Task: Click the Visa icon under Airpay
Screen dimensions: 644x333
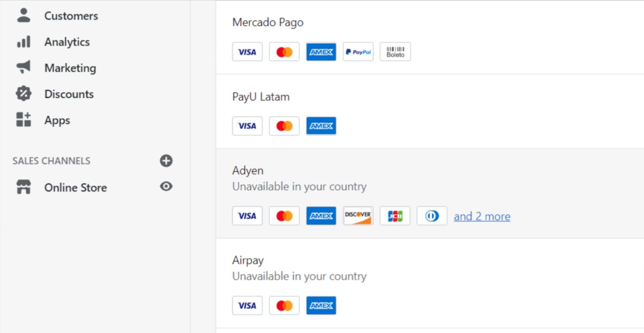Action: click(247, 305)
